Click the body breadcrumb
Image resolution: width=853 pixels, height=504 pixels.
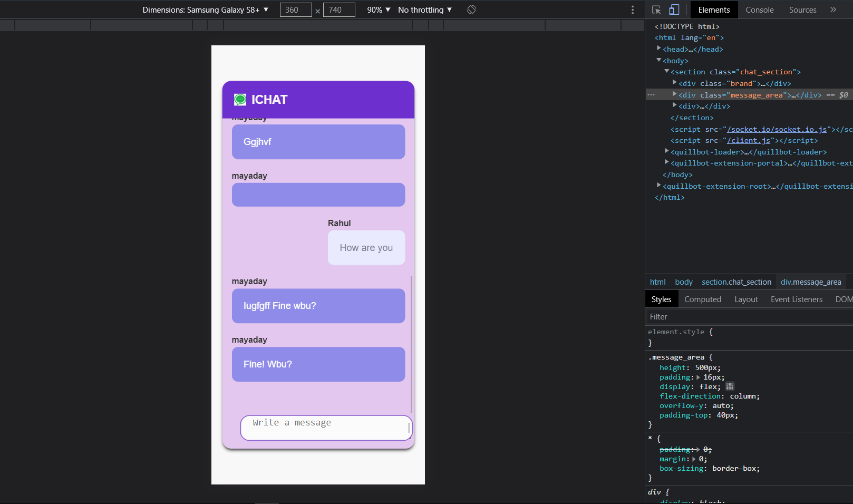click(x=684, y=282)
